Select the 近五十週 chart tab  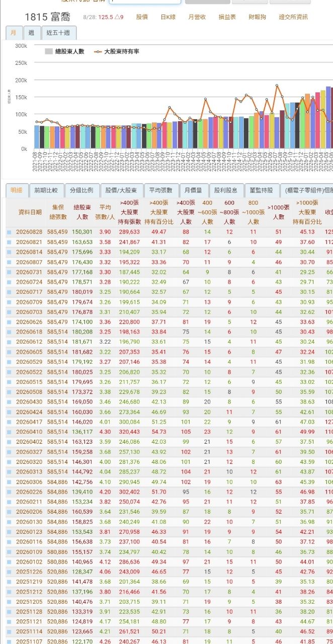tap(59, 33)
